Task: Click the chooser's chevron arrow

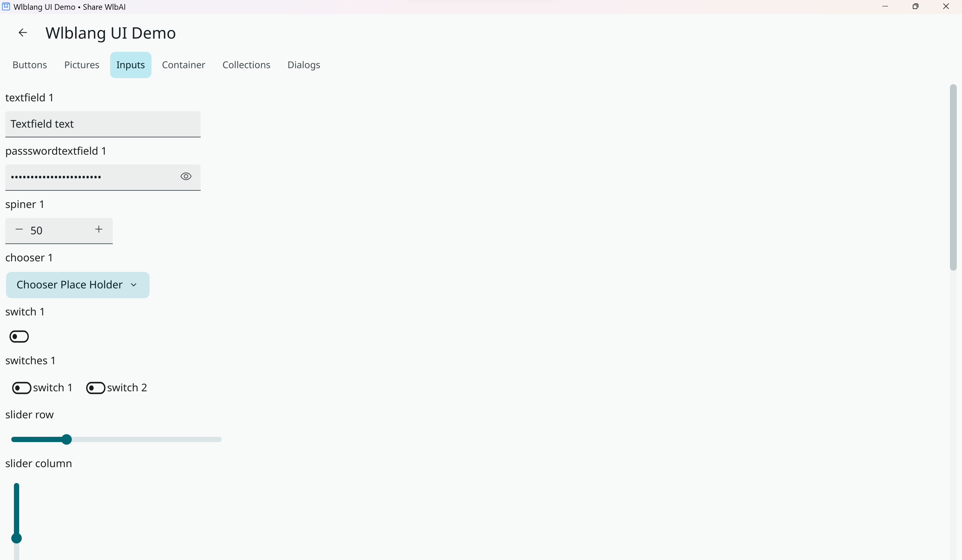Action: point(134,285)
